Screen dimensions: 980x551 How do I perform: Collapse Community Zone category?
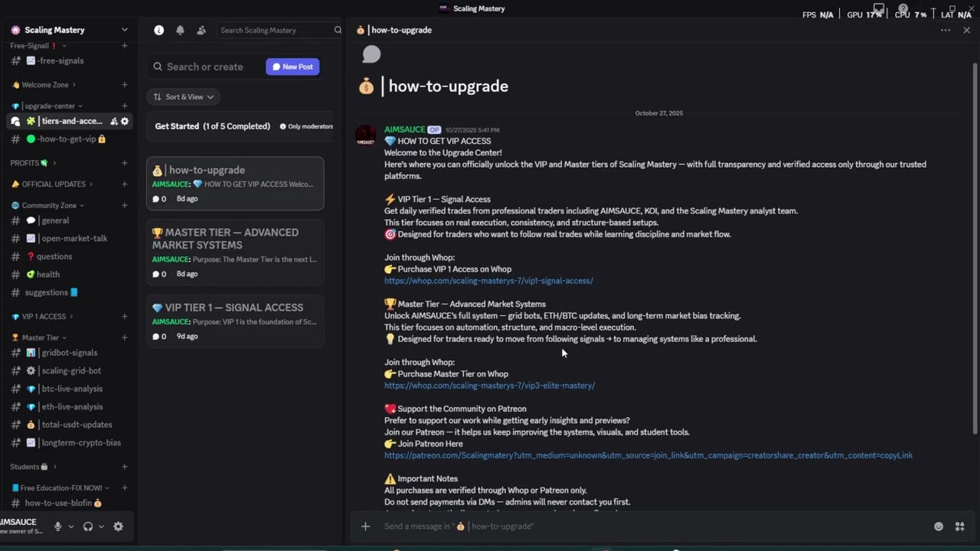pos(47,205)
